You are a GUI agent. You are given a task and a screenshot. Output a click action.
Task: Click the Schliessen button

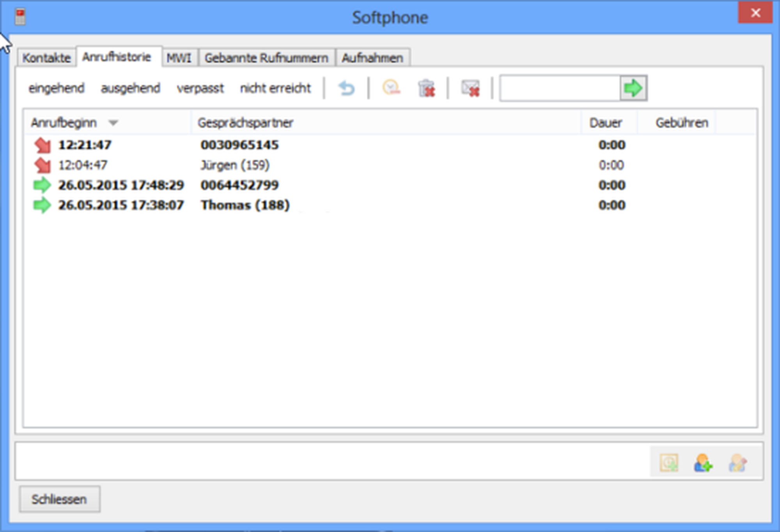[59, 499]
